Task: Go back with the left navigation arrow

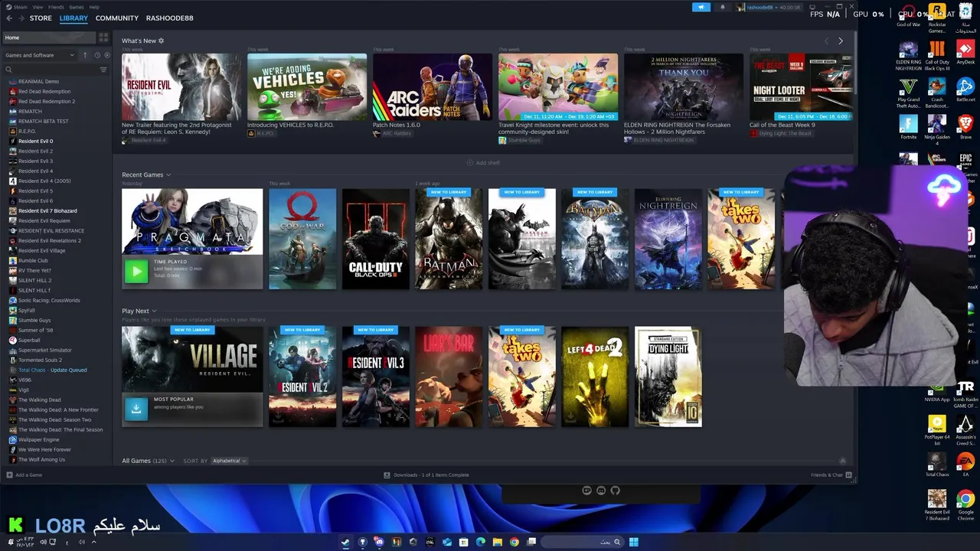Action: [x=9, y=18]
